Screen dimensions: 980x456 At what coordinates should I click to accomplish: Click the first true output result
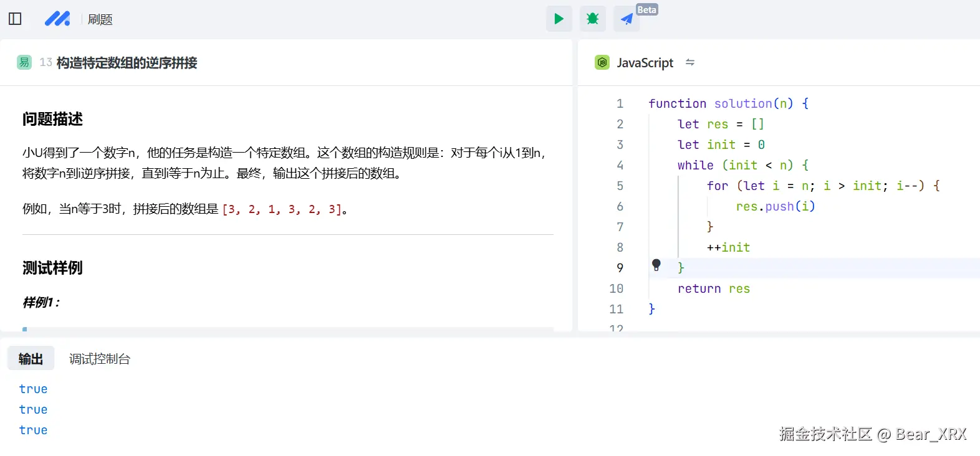[x=33, y=389]
